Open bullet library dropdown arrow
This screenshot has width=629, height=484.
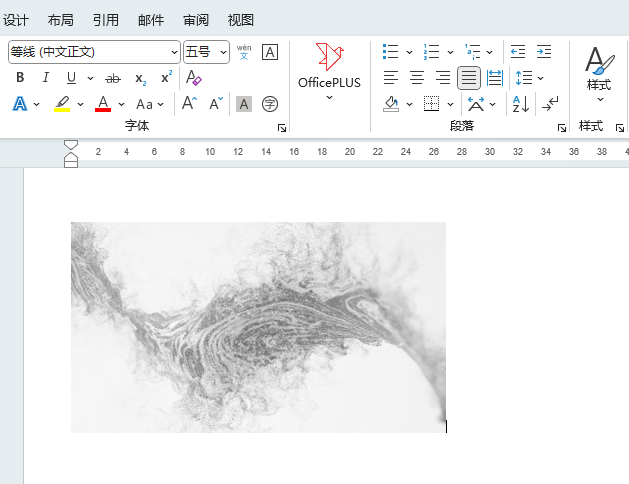point(409,52)
